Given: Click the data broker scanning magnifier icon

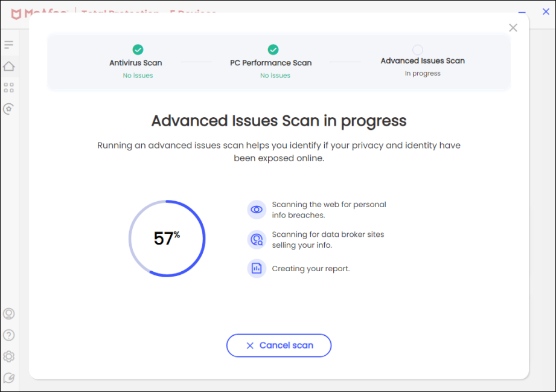Looking at the screenshot, I should click(x=256, y=239).
